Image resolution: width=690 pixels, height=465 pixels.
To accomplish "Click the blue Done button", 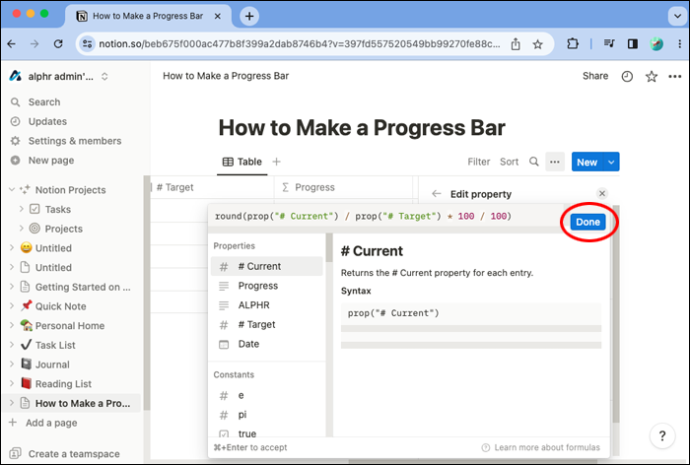I will tap(588, 222).
